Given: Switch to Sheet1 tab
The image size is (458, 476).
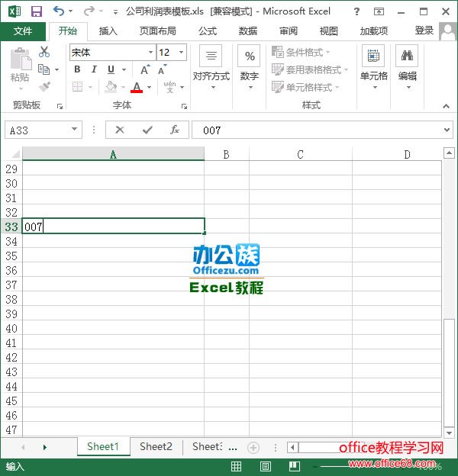Looking at the screenshot, I should 103,446.
